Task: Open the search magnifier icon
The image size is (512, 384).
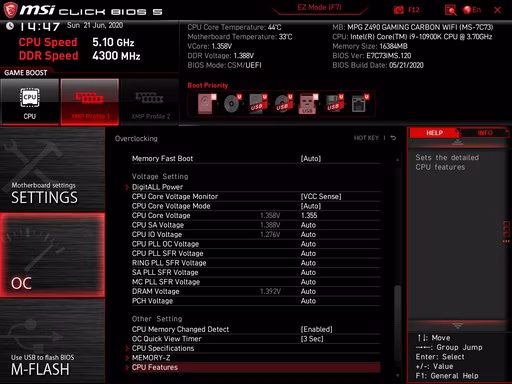Action: [x=450, y=10]
